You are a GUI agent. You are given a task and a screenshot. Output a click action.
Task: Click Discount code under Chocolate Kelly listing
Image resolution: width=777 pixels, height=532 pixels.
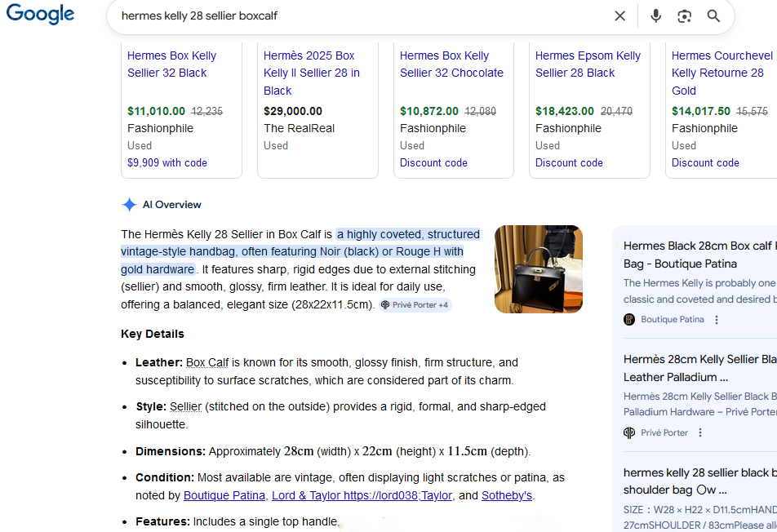tap(433, 162)
